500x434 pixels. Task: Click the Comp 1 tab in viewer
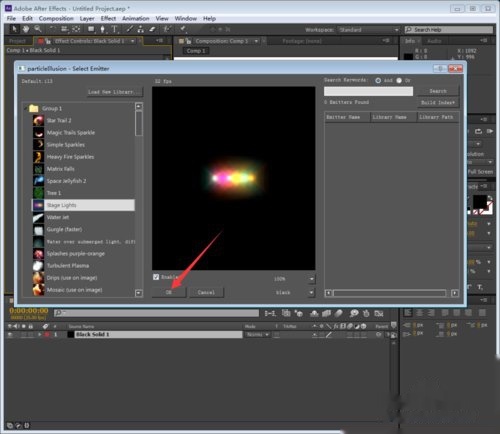[196, 51]
